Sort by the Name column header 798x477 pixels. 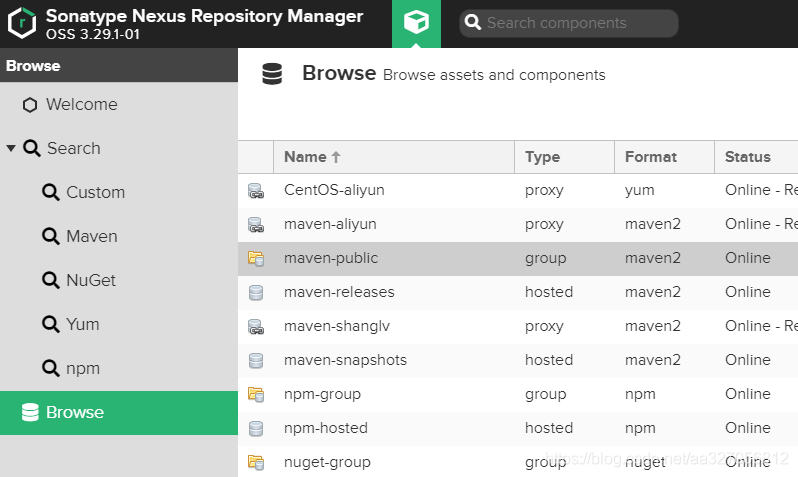(x=394, y=157)
